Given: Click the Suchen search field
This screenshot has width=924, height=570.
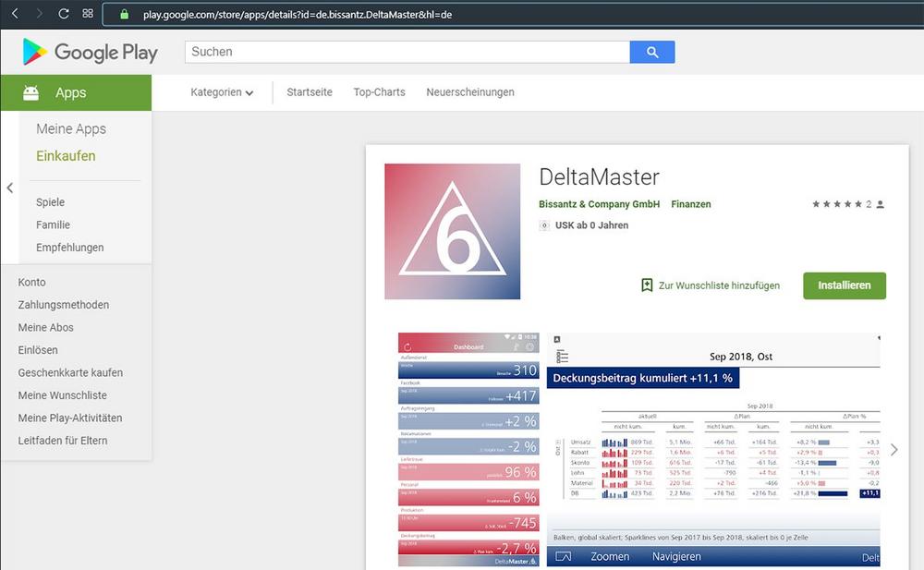Looking at the screenshot, I should point(407,52).
